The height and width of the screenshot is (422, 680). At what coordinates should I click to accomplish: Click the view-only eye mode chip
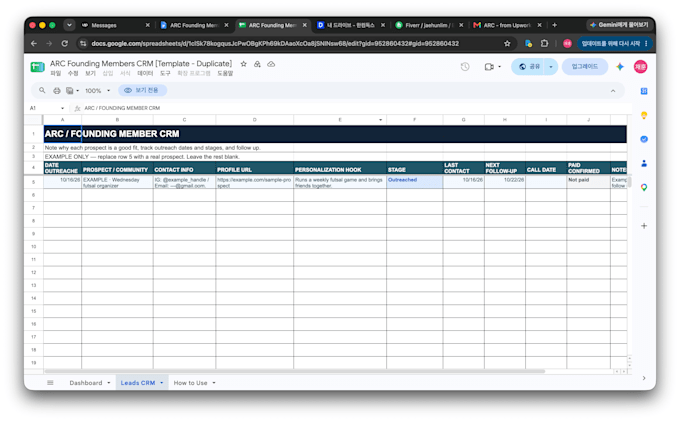pos(142,90)
